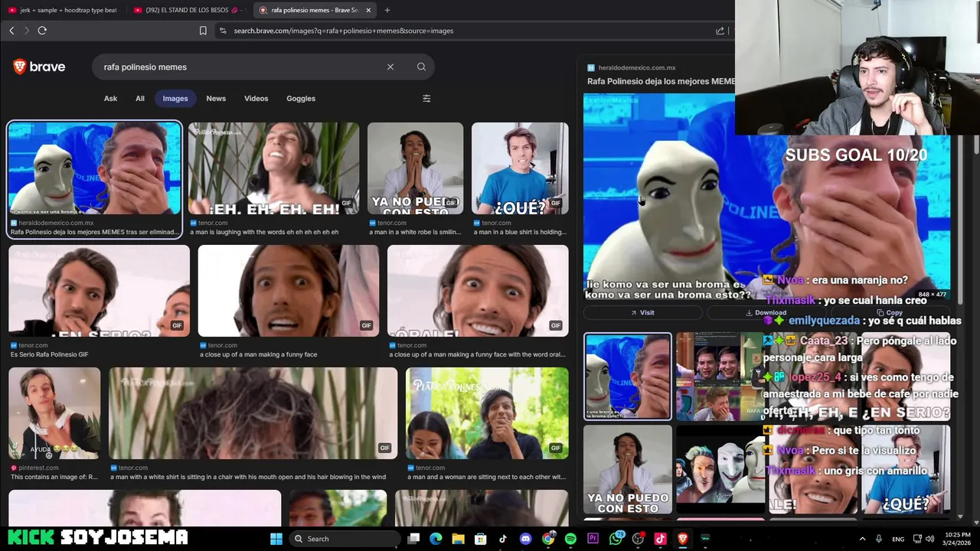Open a new browser tab

click(x=387, y=10)
